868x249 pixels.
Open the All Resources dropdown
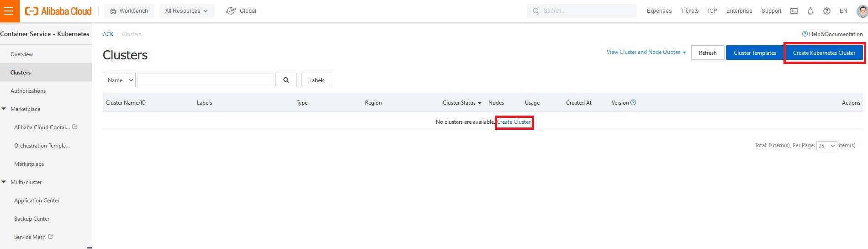[x=186, y=11]
